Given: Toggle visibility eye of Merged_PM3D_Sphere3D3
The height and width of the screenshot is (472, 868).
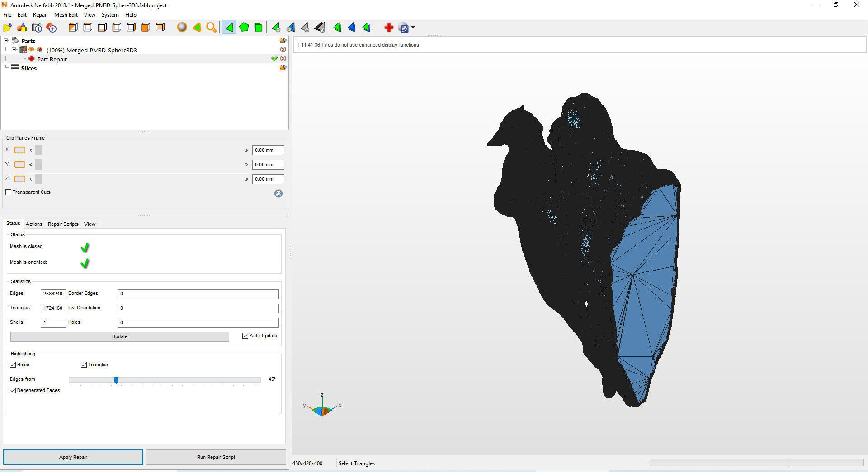Looking at the screenshot, I should 32,50.
